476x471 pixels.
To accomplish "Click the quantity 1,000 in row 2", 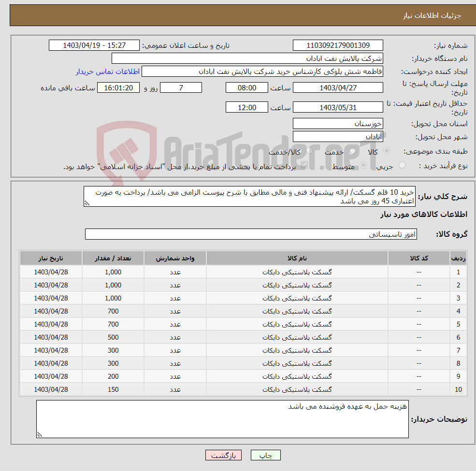I will point(113,285).
